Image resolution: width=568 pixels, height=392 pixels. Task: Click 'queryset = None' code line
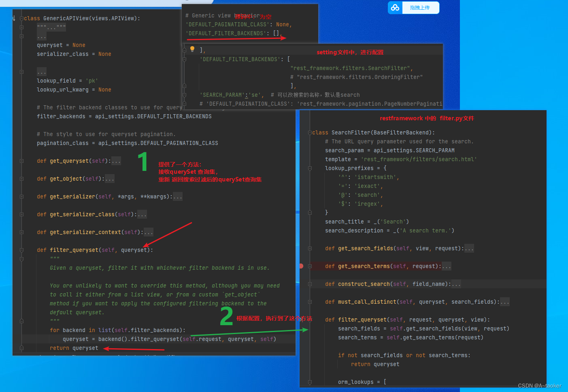click(x=61, y=45)
